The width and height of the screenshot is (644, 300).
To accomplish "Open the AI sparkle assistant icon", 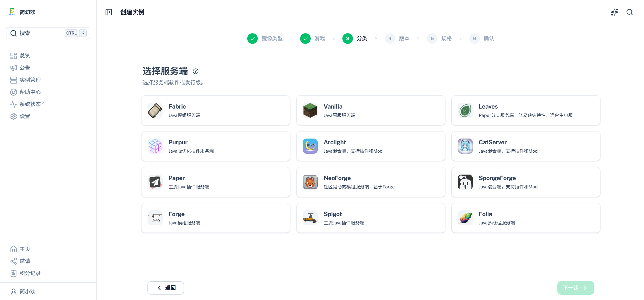I will tap(615, 12).
